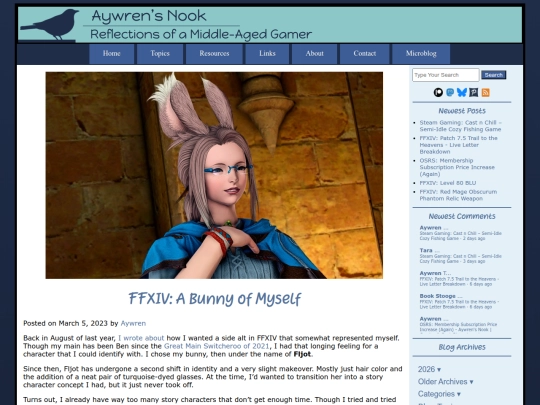Open the Links menu item
This screenshot has height=405, width=540.
[x=267, y=54]
